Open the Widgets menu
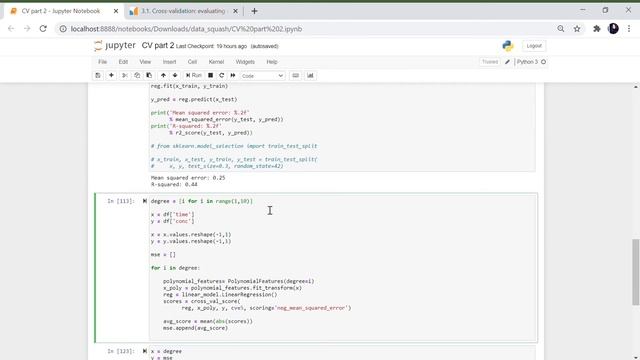Screen dimensions: 640x360 [x=245, y=62]
